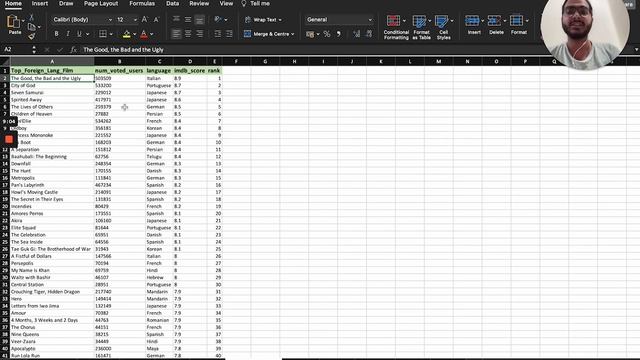Open Cell Styles gallery
The width and height of the screenshot is (640, 360).
(x=443, y=27)
